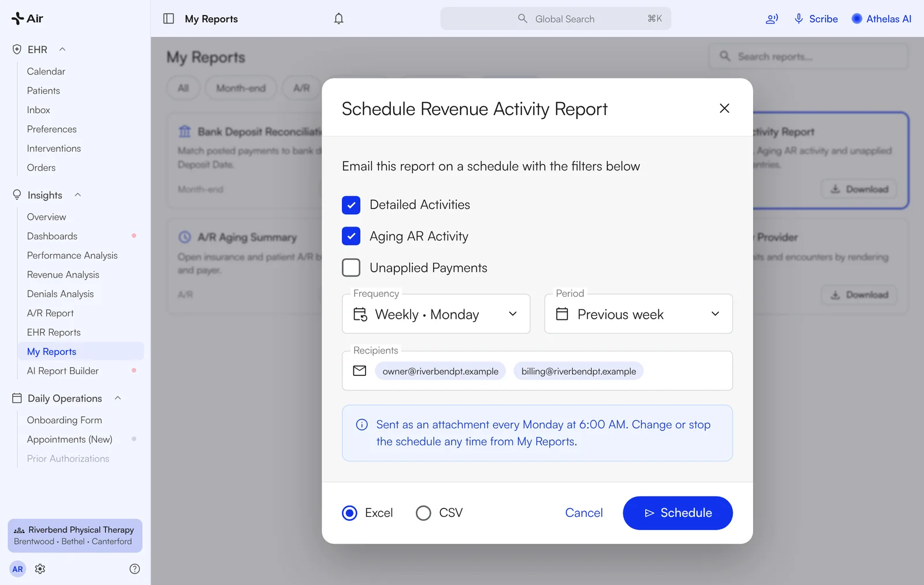Viewport: 924px width, 585px height.
Task: Open the notifications bell
Action: (x=339, y=18)
